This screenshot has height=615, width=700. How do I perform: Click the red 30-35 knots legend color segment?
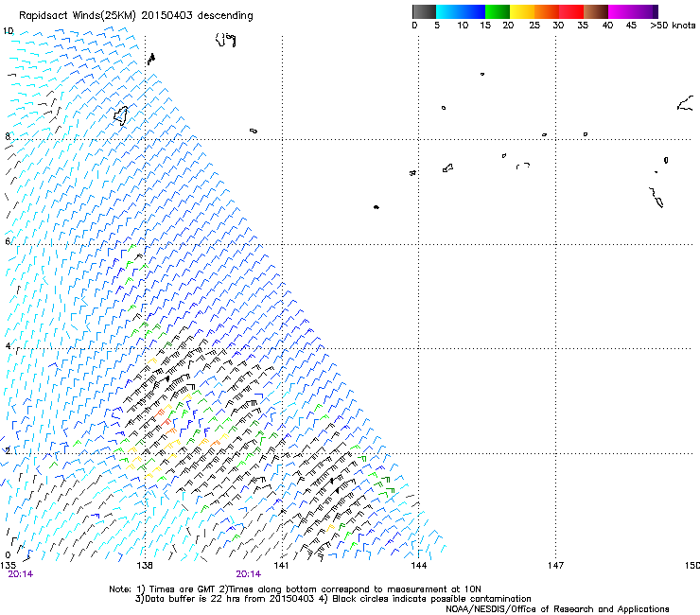click(571, 11)
